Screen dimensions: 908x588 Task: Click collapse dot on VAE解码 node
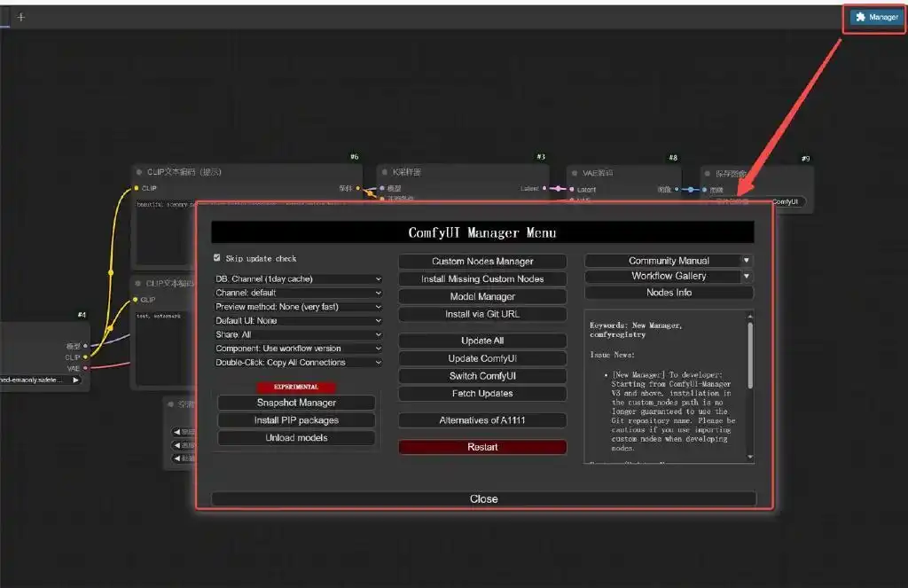pos(572,173)
